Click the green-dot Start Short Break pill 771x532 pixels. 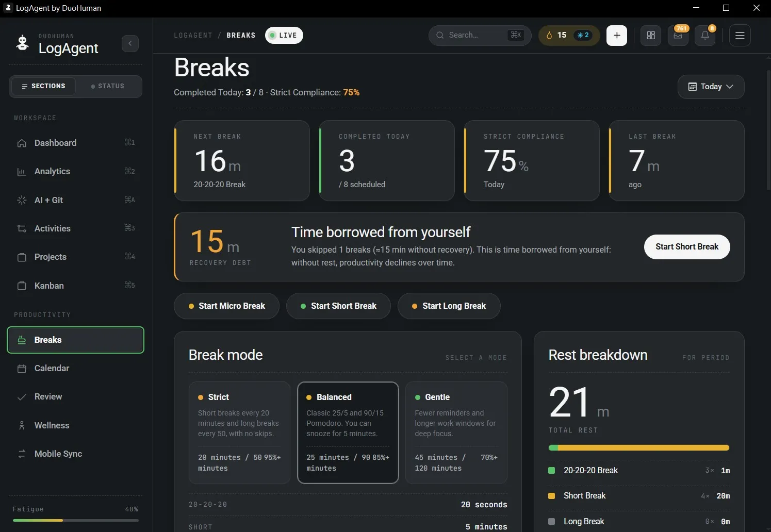click(x=338, y=306)
